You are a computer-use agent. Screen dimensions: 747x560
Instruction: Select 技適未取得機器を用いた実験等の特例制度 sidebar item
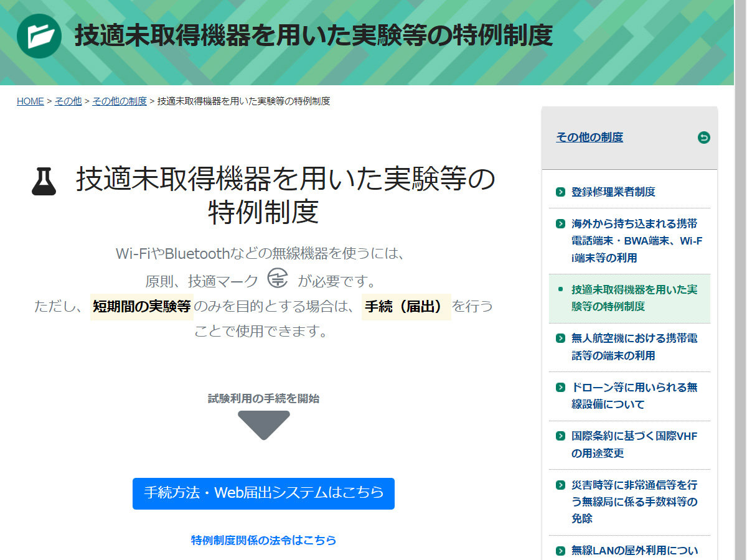tap(629, 298)
